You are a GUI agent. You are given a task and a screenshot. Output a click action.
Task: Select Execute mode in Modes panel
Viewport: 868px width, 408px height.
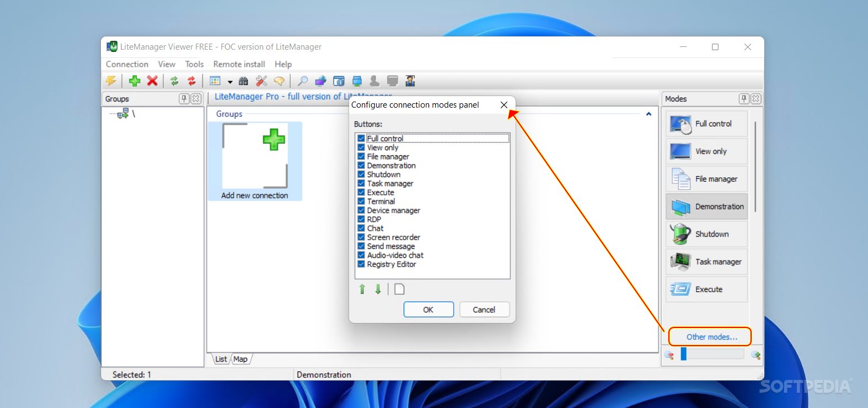tap(707, 289)
